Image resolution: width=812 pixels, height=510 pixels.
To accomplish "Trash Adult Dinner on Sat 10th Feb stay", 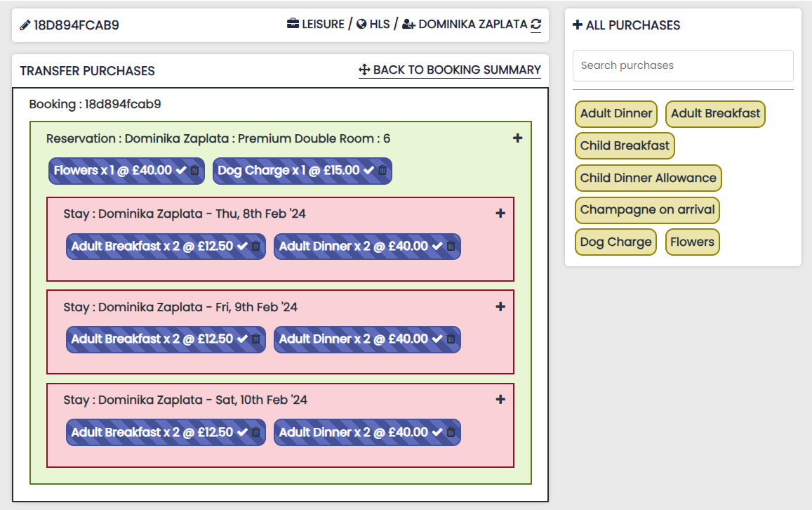I will 451,433.
